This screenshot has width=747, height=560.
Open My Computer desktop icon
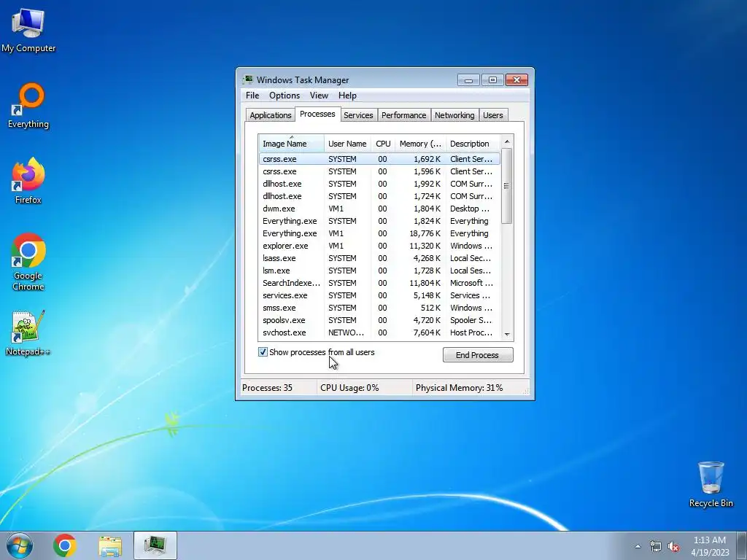tap(28, 29)
